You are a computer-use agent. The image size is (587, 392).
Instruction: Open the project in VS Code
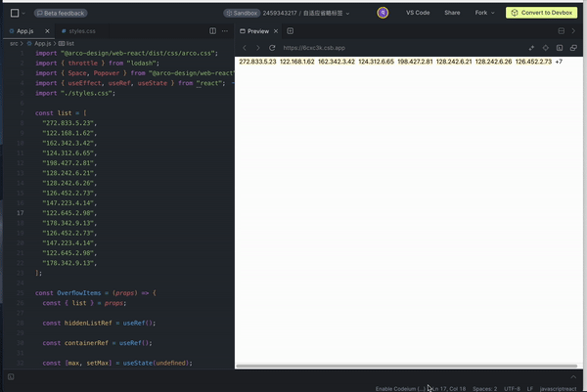[x=418, y=13]
